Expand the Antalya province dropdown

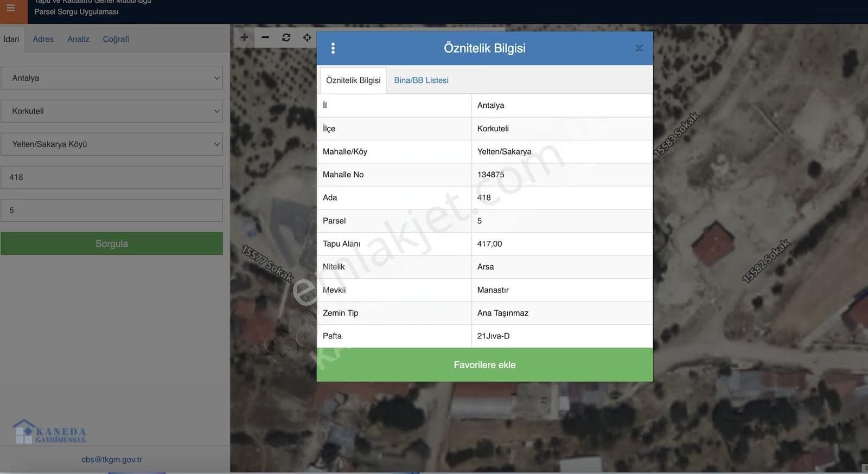(112, 78)
